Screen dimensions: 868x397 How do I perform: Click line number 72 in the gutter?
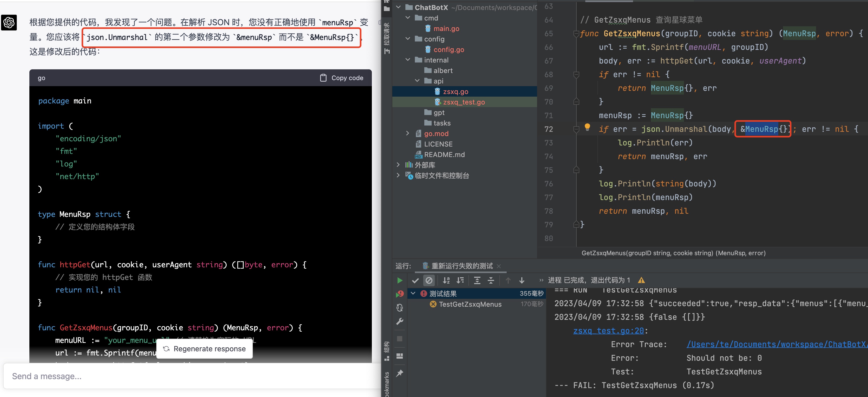(x=549, y=129)
